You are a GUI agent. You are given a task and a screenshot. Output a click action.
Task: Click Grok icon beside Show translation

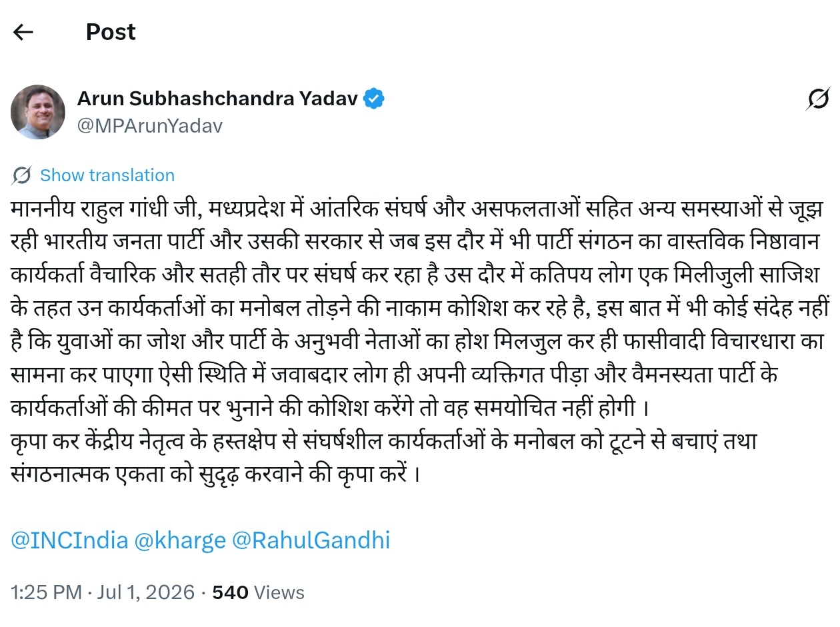[x=21, y=175]
